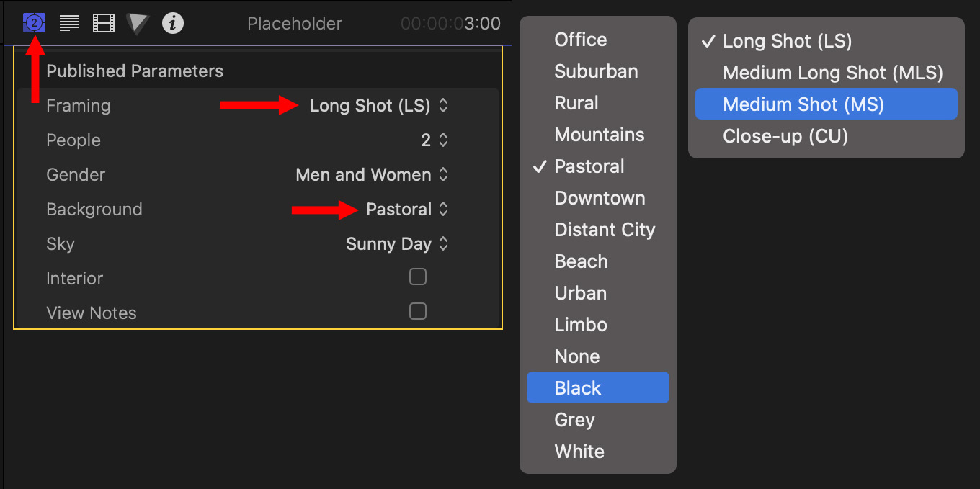The image size is (980, 489).
Task: Open the Background dropdown showing Pastoral
Action: pyautogui.click(x=406, y=210)
